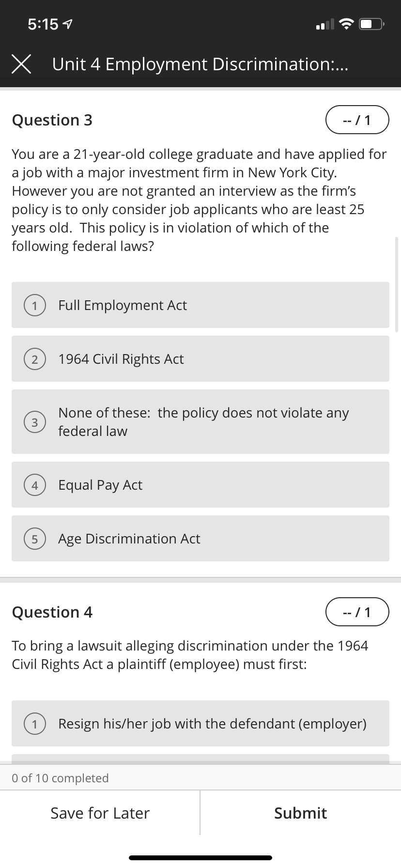Tap the 5:15 clock display
Image resolution: width=401 pixels, height=868 pixels.
[43, 23]
